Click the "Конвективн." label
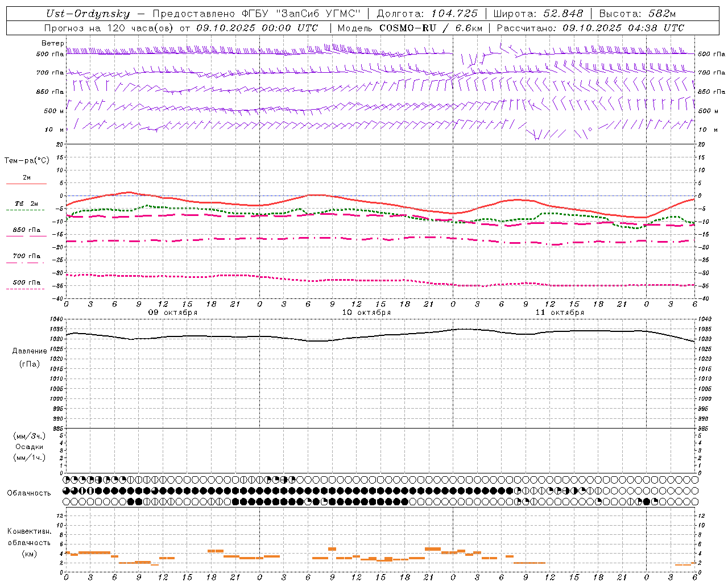The height and width of the screenshot is (582, 728). pos(30,531)
